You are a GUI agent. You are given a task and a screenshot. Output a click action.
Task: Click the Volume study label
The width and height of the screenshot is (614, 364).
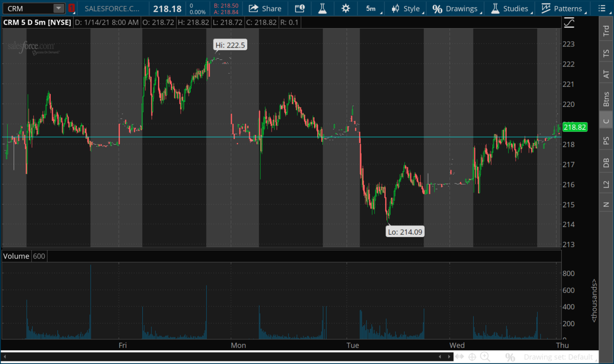click(x=16, y=256)
